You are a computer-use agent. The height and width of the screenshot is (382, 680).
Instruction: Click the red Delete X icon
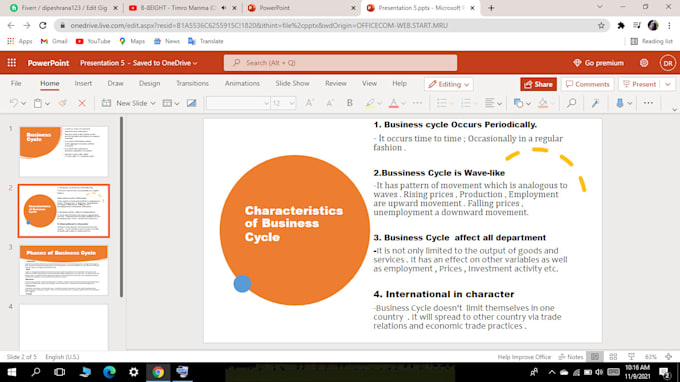click(x=82, y=103)
